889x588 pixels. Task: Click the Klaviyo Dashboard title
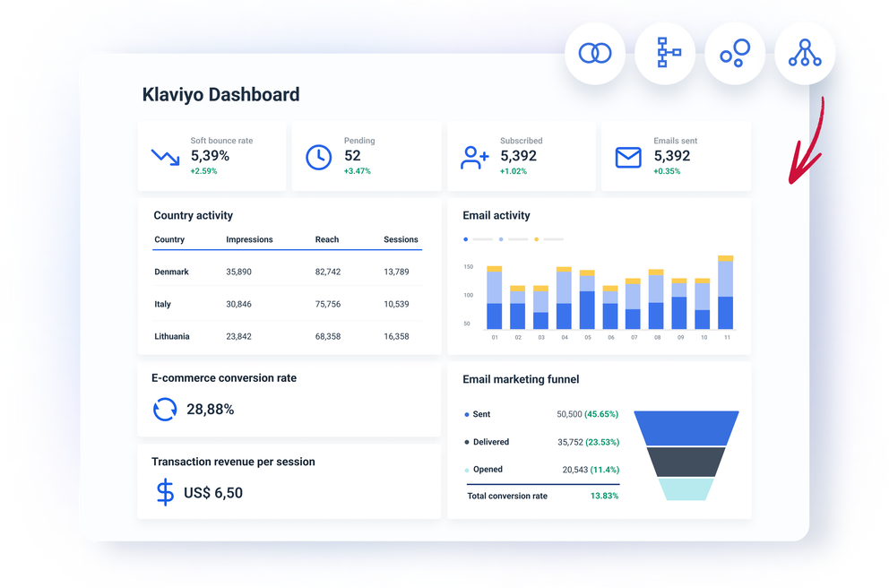[x=220, y=94]
